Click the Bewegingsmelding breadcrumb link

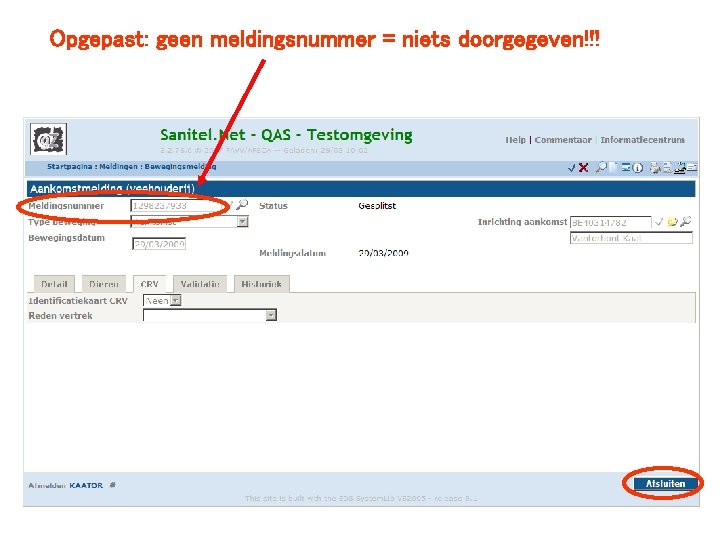point(180,166)
